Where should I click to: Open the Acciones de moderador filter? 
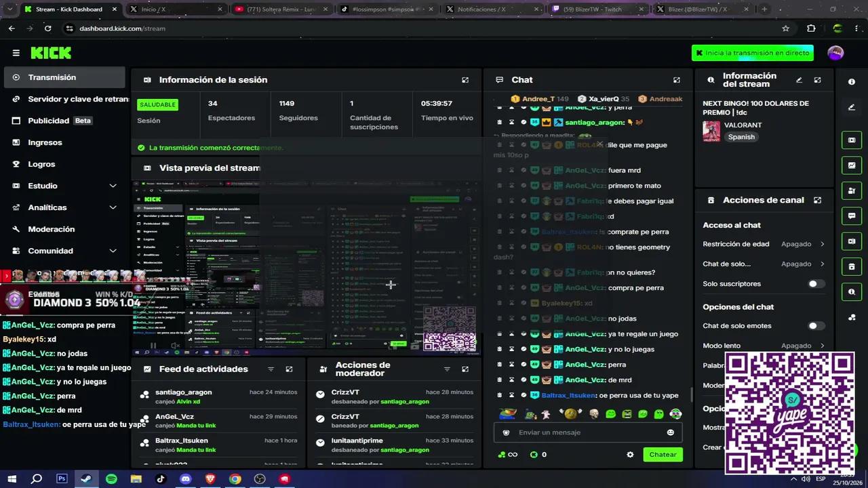(x=447, y=369)
